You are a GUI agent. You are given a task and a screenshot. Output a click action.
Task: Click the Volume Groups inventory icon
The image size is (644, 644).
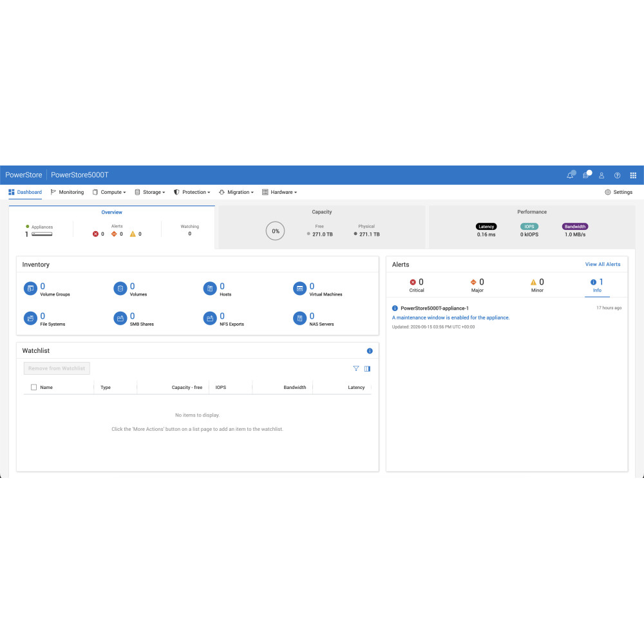(30, 289)
